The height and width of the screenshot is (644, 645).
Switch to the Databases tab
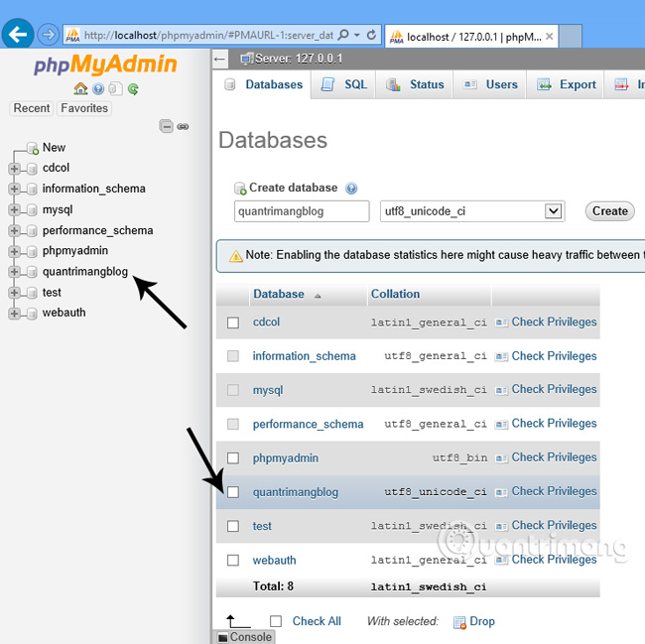[262, 84]
